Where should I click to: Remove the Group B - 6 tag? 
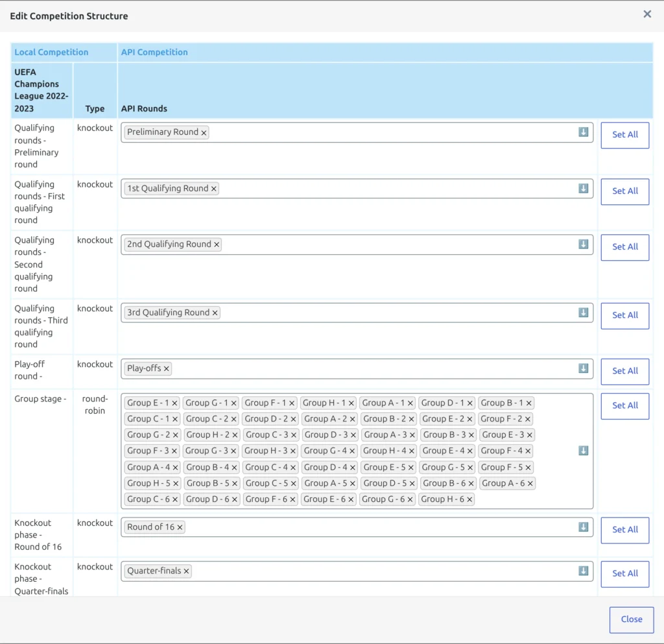[x=471, y=484]
